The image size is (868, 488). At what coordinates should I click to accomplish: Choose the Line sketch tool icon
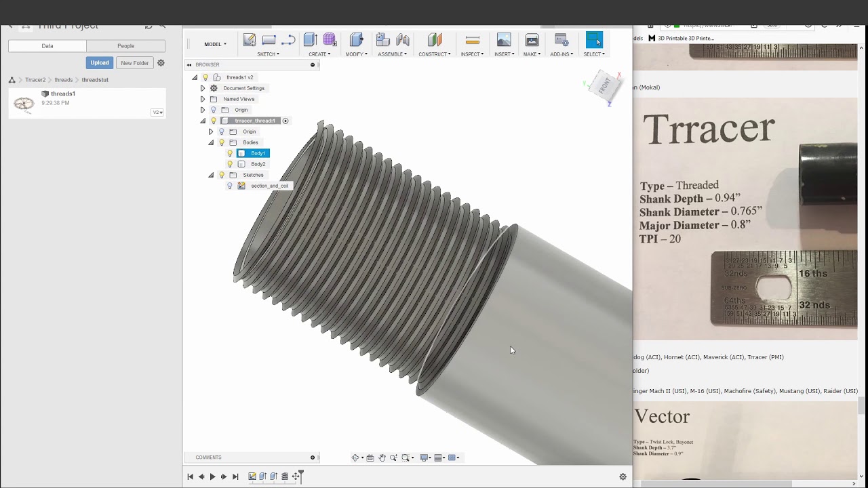(x=288, y=40)
